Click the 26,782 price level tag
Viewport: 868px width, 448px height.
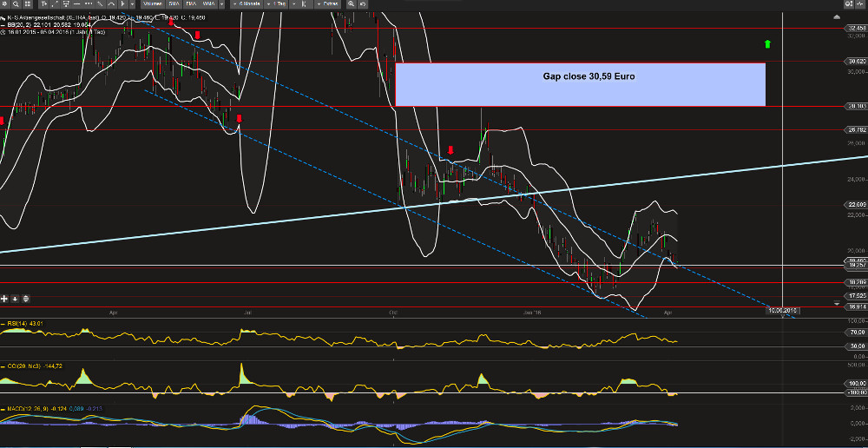(857, 129)
